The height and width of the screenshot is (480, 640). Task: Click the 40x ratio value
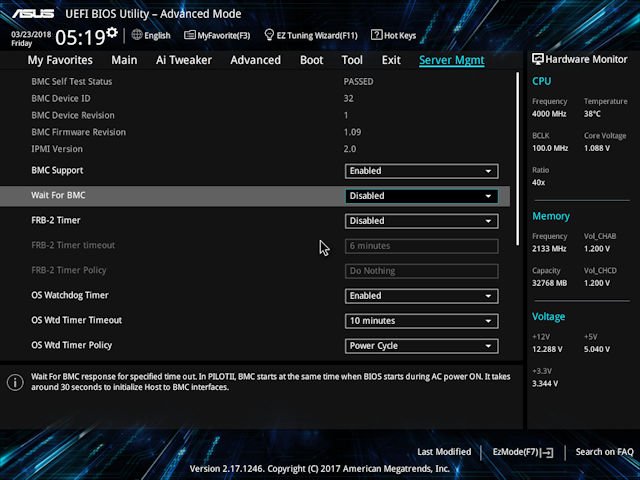[538, 182]
